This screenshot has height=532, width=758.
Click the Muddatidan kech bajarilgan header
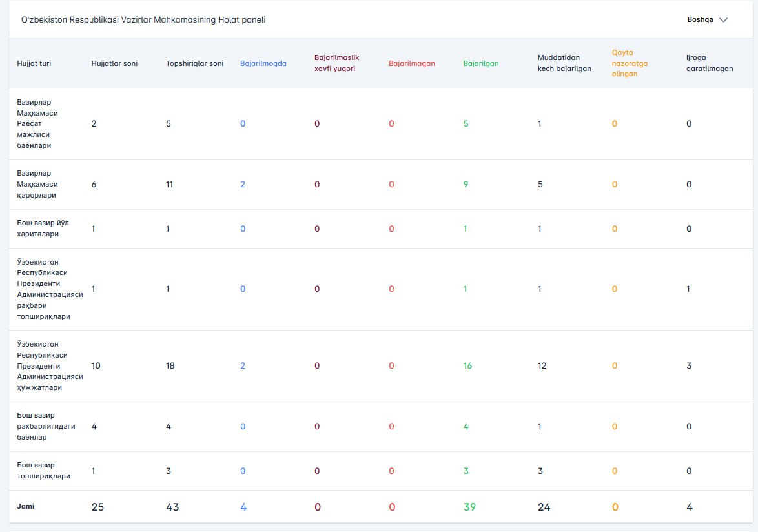(x=564, y=63)
